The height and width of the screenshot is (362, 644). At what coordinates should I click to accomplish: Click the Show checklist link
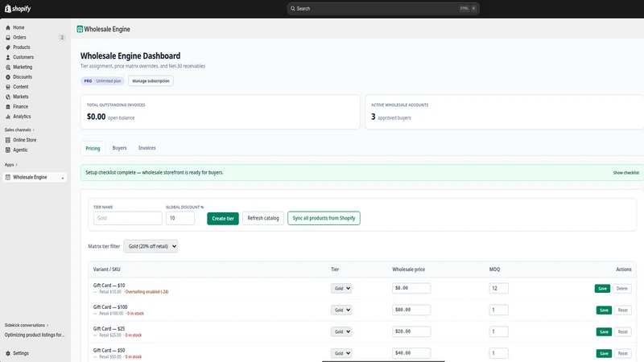pos(626,173)
